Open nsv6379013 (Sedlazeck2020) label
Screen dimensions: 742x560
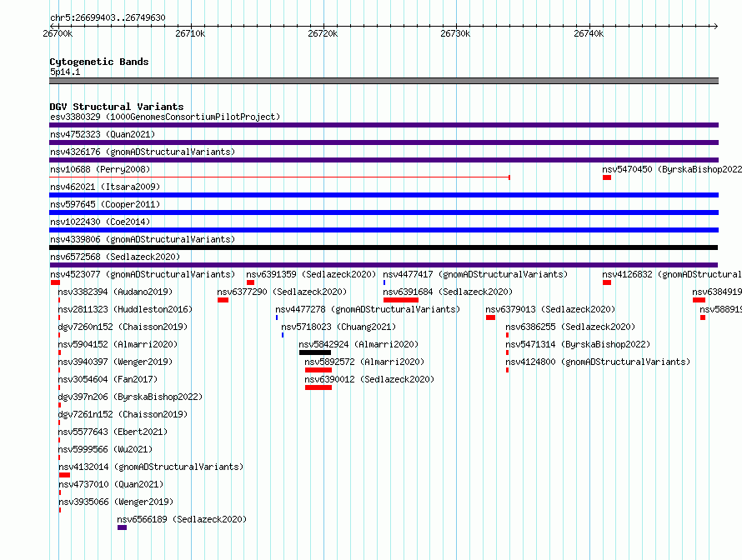(550, 309)
